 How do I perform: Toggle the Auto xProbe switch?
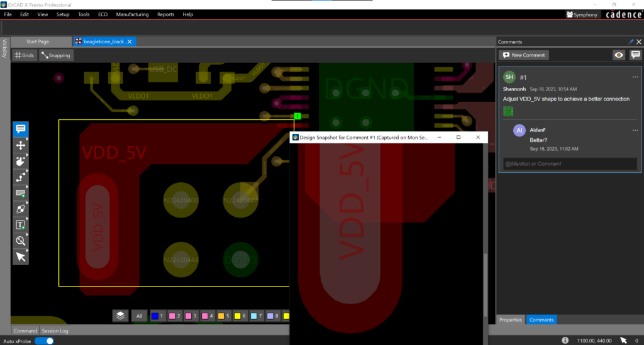44,341
